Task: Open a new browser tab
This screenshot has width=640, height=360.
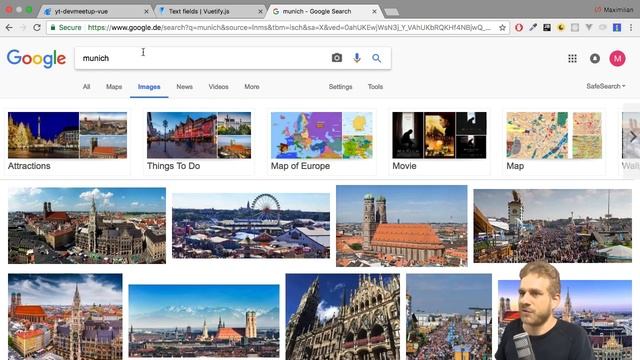Action: click(x=391, y=12)
